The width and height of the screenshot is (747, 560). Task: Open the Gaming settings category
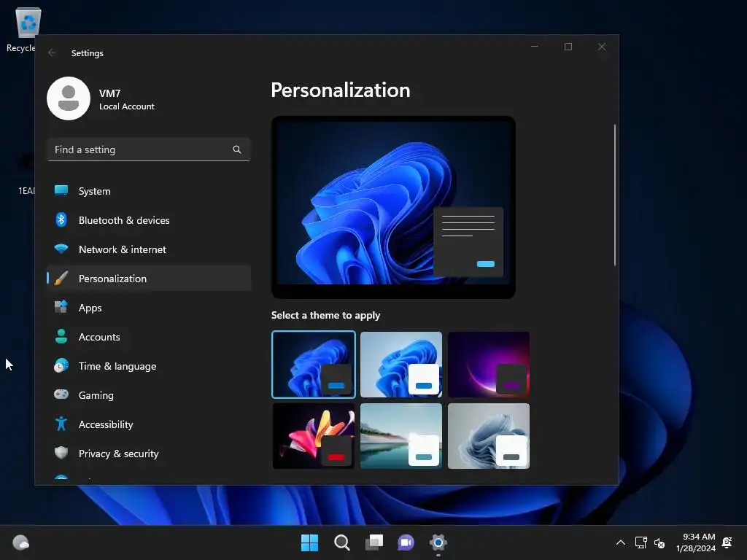coord(149,394)
